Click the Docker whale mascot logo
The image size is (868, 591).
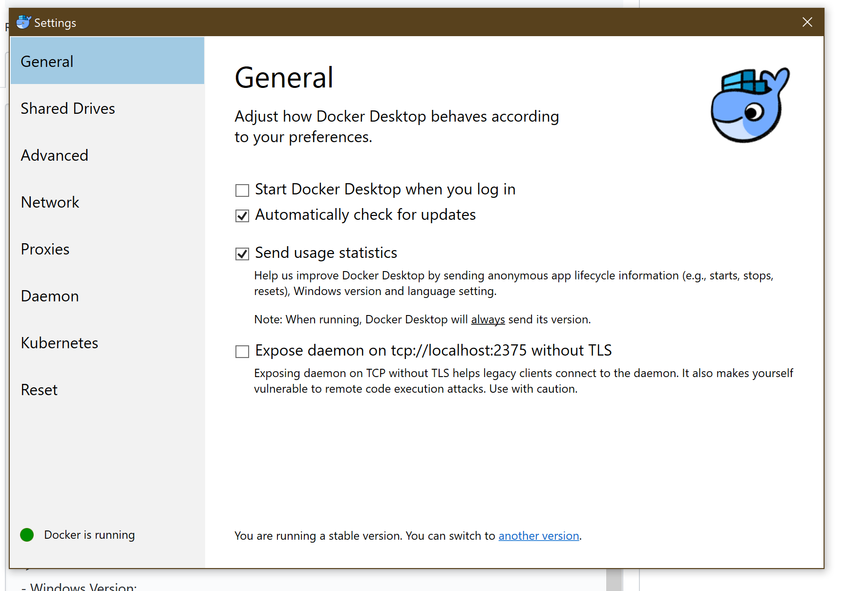(750, 105)
